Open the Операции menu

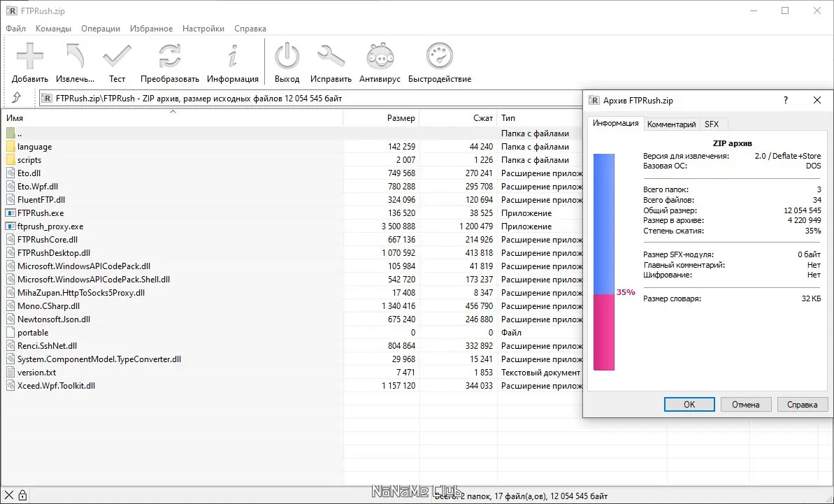click(101, 29)
